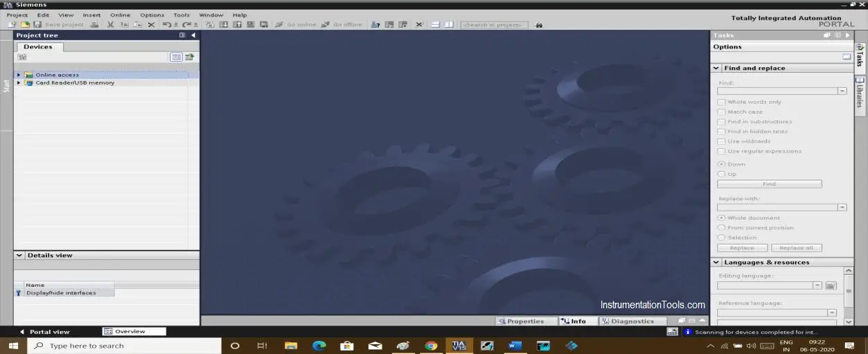Click the New project icon in toolbar
Viewport: 868px width, 354px height.
pyautogui.click(x=12, y=24)
